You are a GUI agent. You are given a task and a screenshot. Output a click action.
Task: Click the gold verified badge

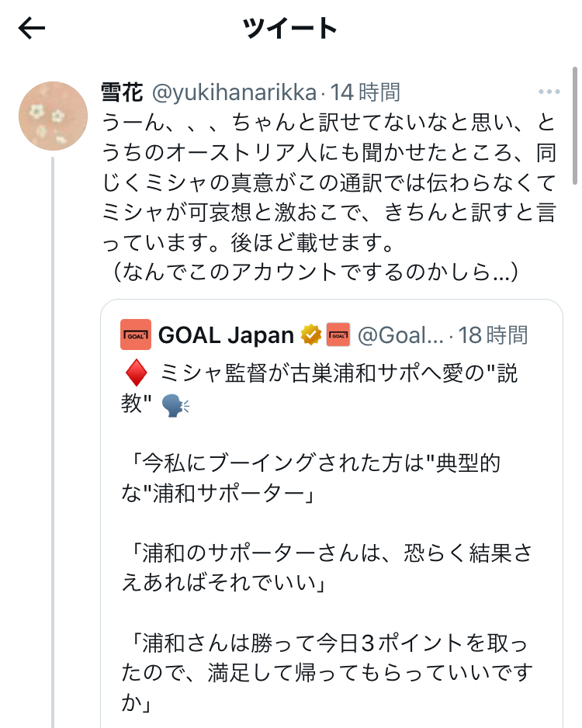[x=311, y=335]
